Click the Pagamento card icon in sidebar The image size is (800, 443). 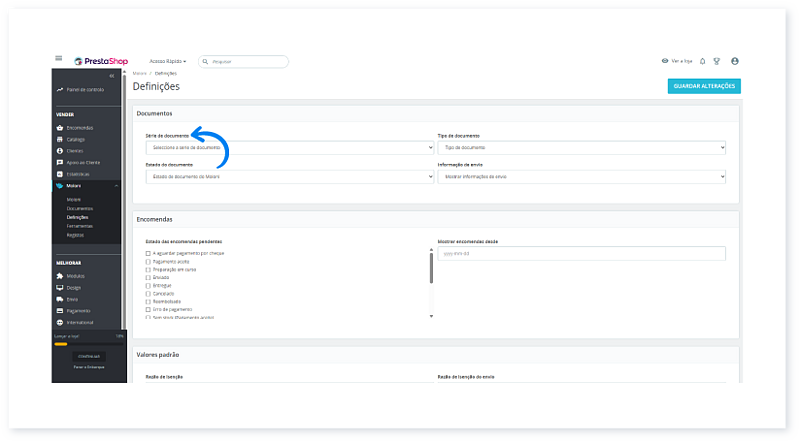click(60, 311)
